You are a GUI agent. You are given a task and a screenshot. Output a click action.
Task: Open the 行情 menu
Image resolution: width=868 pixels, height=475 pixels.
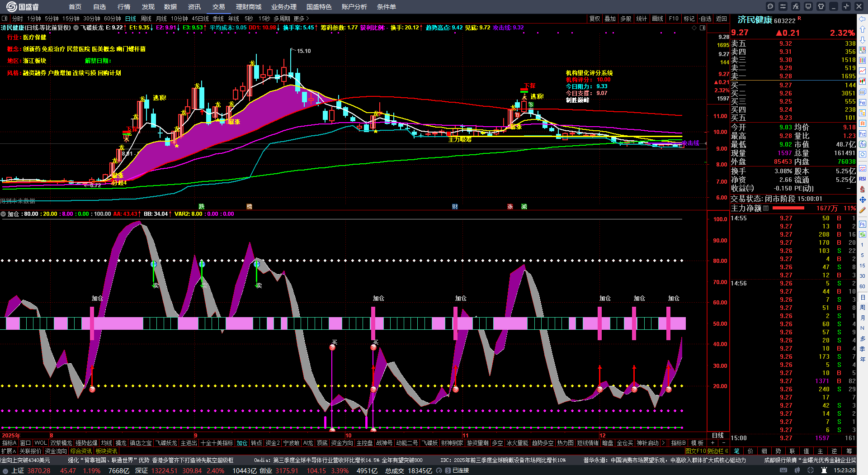(x=124, y=7)
